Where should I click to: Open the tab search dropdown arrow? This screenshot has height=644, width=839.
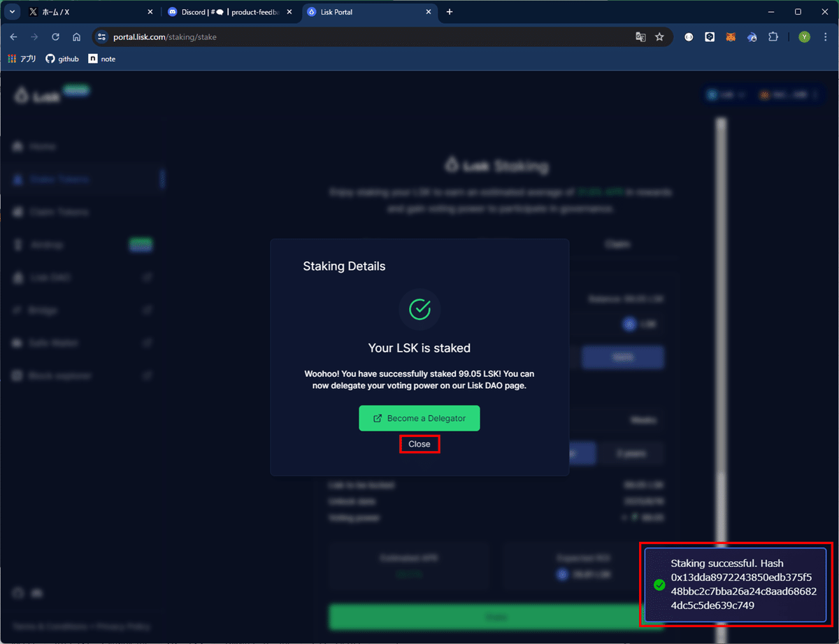[x=12, y=12]
